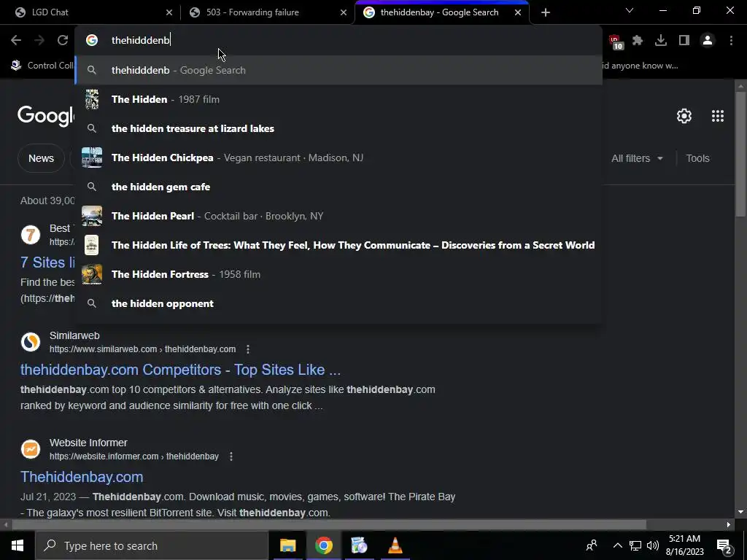Open the taskbar app next to Chrome
This screenshot has height=560, width=747.
coord(359,545)
